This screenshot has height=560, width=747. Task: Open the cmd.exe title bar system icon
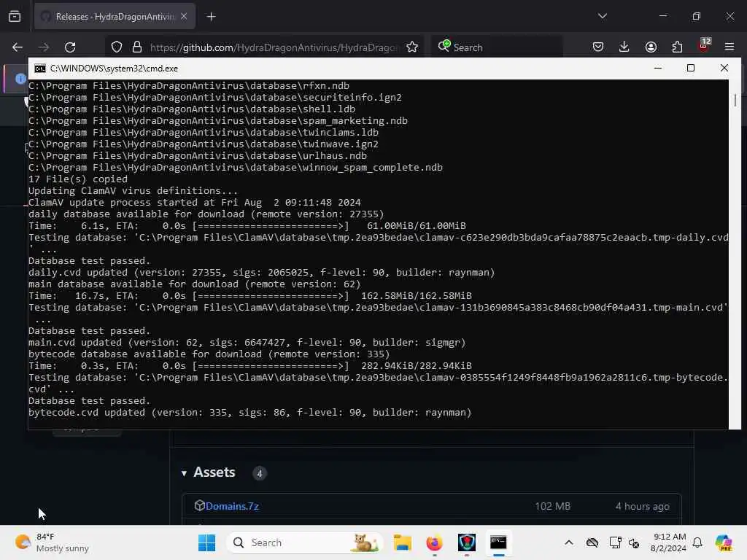pyautogui.click(x=40, y=69)
